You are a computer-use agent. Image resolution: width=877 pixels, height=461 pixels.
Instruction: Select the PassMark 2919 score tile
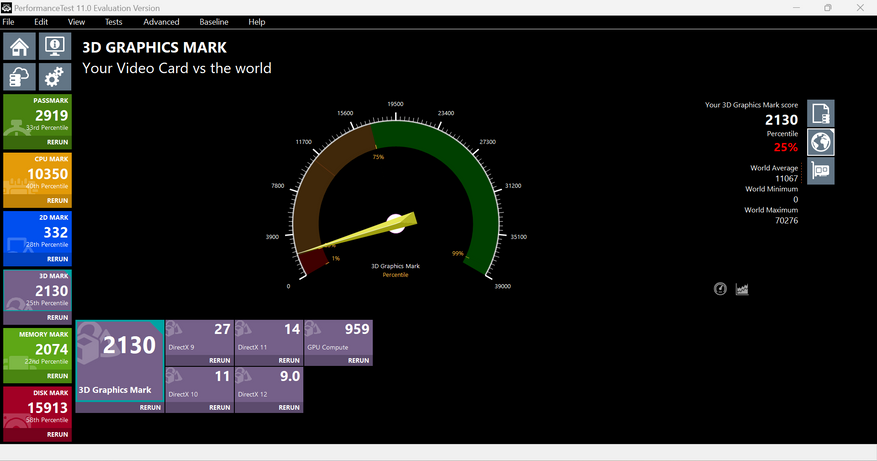37,115
